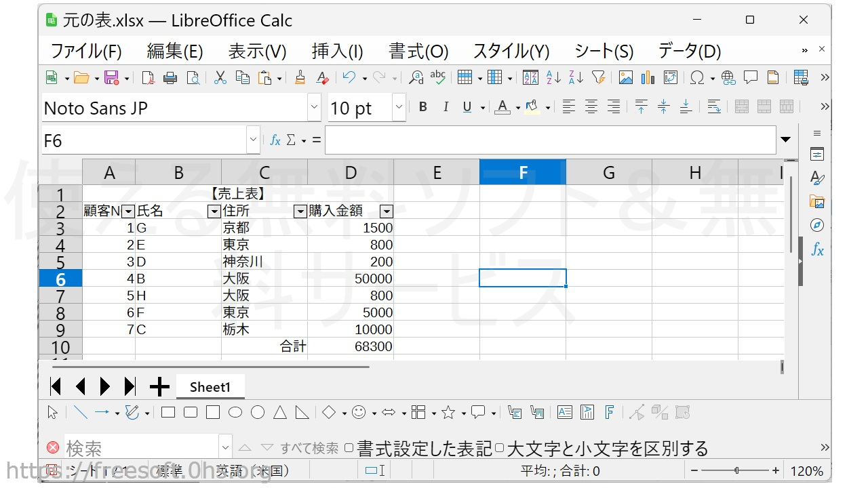Click the zoom slider handle
868x488 pixels.
pos(737,470)
